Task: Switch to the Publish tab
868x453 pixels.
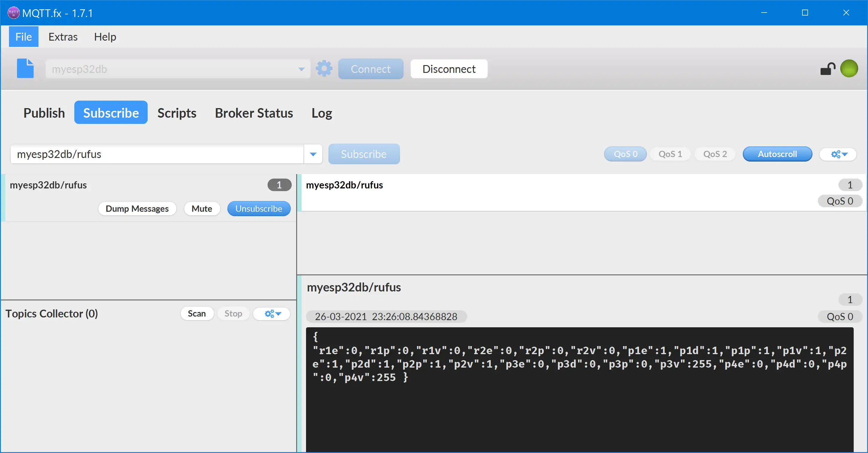Action: coord(44,113)
